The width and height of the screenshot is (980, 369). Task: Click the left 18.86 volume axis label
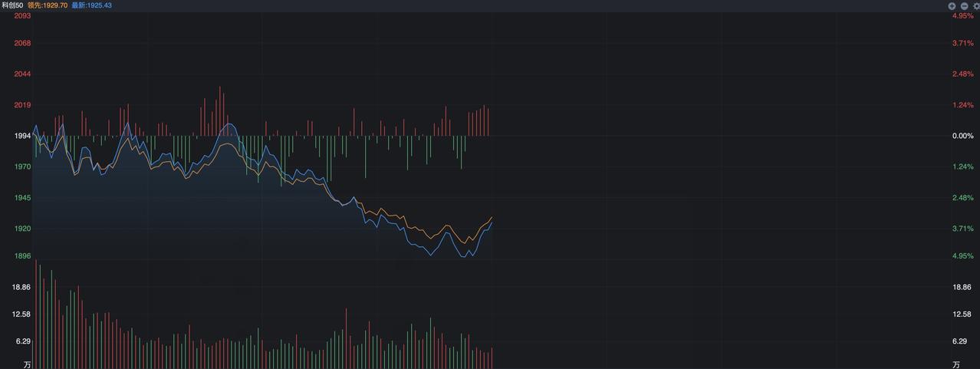[21, 287]
